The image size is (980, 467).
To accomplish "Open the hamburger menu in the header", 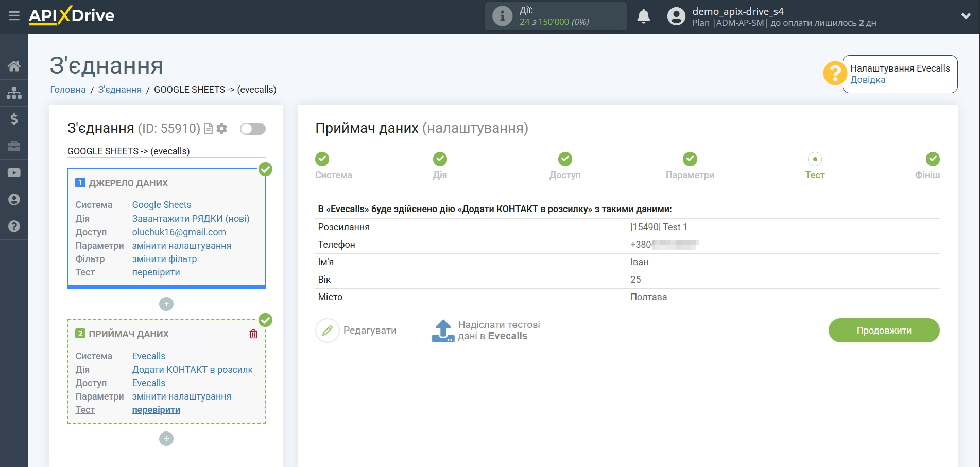I will 14,16.
